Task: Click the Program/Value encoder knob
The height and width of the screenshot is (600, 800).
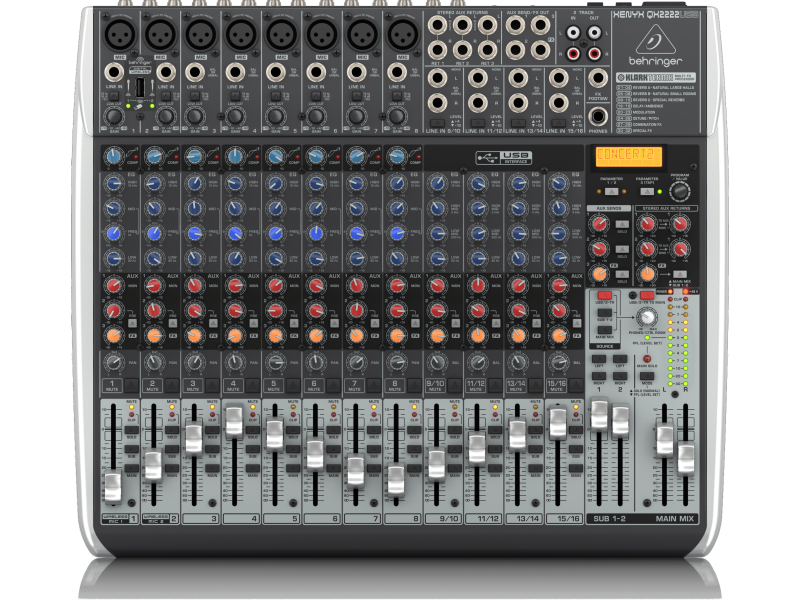Action: 679,192
